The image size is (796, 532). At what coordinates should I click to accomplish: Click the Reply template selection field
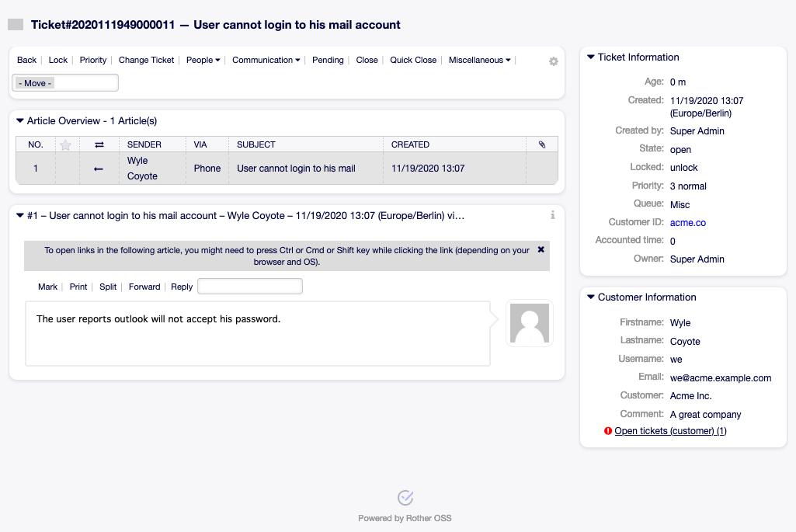point(249,287)
